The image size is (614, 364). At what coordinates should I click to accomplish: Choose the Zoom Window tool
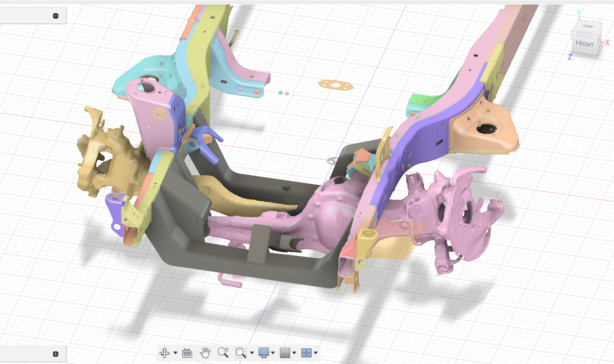point(241,353)
